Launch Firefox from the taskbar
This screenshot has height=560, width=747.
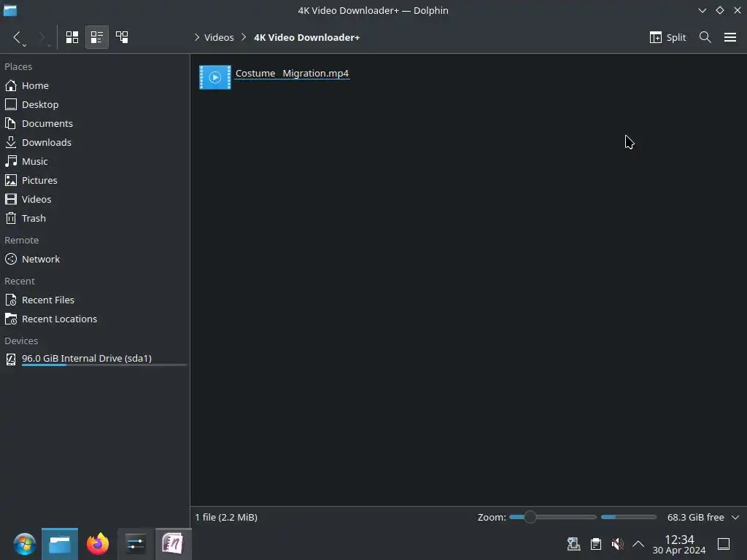pyautogui.click(x=98, y=544)
